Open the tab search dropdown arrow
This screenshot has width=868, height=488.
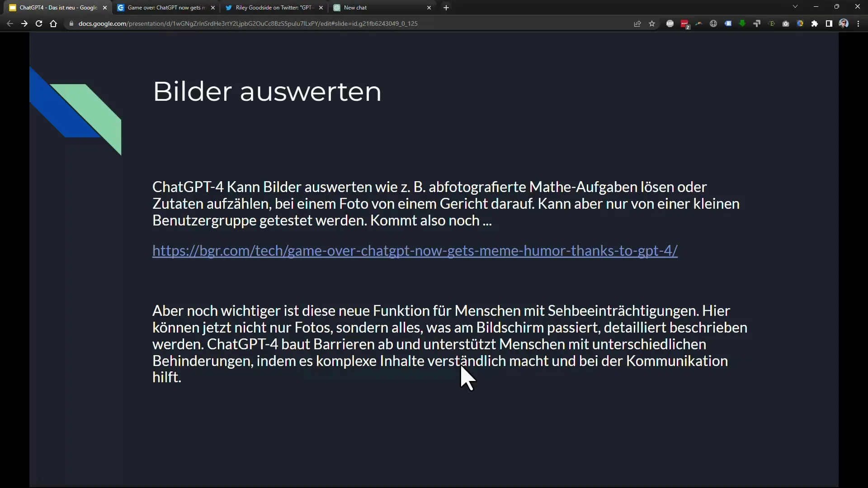pos(795,7)
